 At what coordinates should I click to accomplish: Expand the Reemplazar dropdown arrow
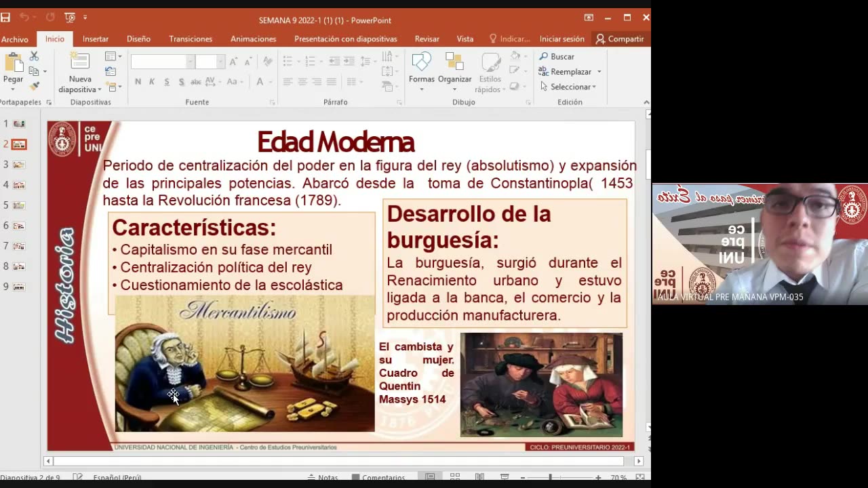[599, 72]
